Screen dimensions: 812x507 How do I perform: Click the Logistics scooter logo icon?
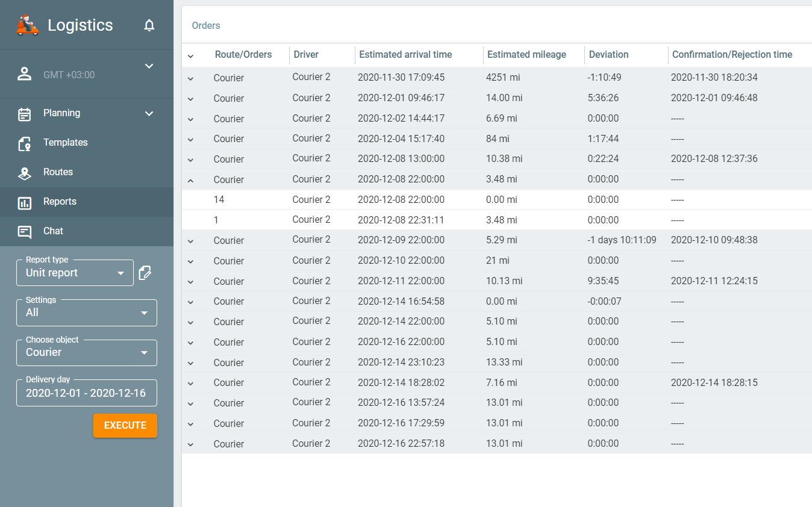(28, 25)
